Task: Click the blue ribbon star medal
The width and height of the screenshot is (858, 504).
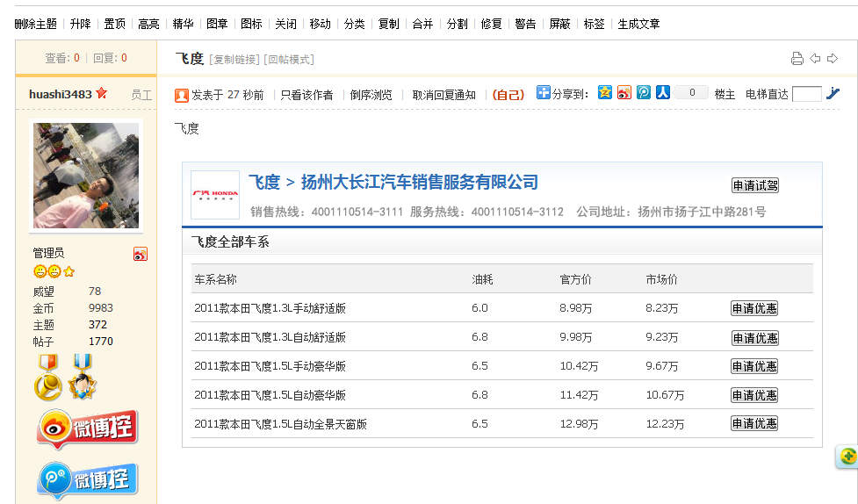Action: (82, 377)
